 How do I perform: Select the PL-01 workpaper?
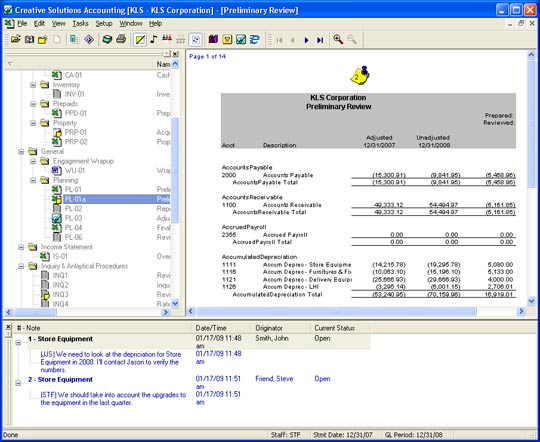73,189
